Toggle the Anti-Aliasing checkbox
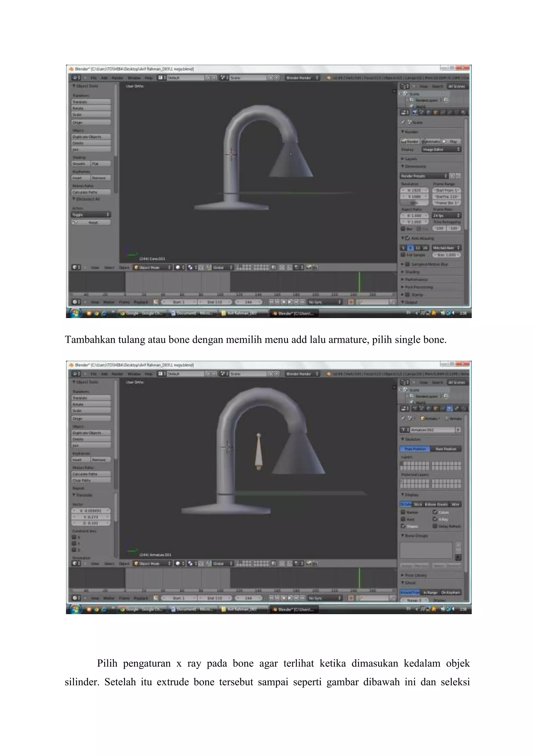535x756 pixels. (408, 238)
